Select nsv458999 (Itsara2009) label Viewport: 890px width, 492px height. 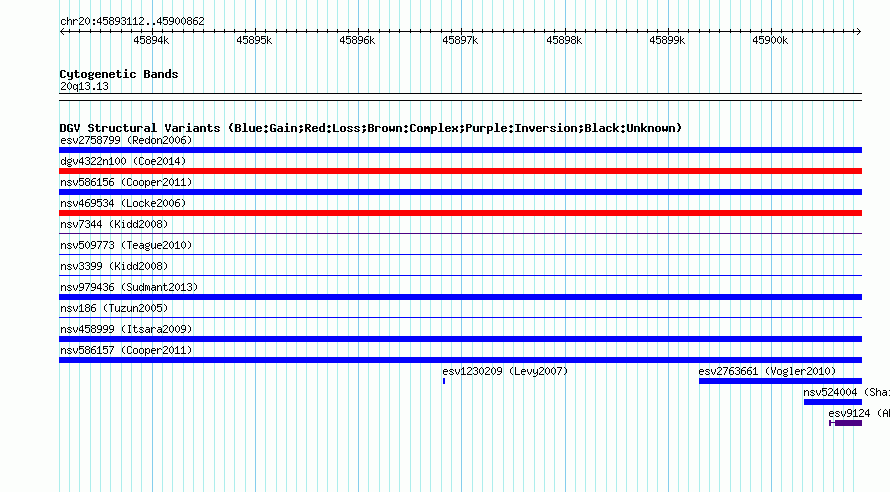(126, 329)
